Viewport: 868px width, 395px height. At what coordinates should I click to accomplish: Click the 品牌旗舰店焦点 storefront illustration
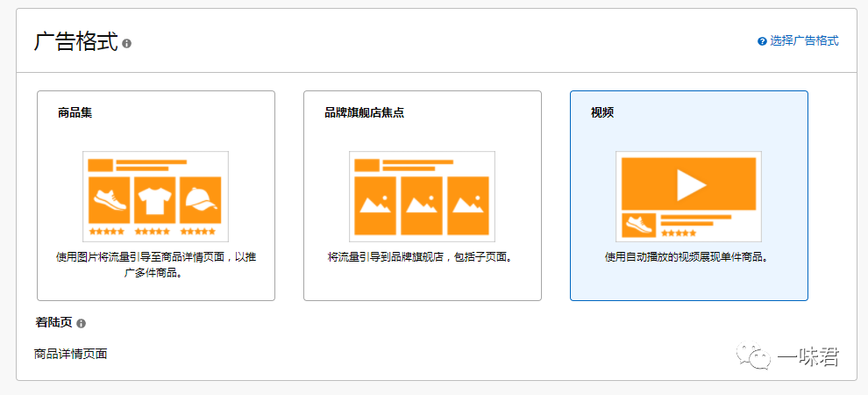pyautogui.click(x=422, y=196)
